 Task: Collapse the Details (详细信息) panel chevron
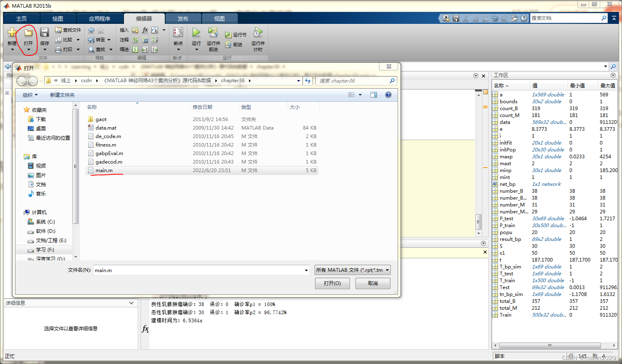[x=131, y=303]
